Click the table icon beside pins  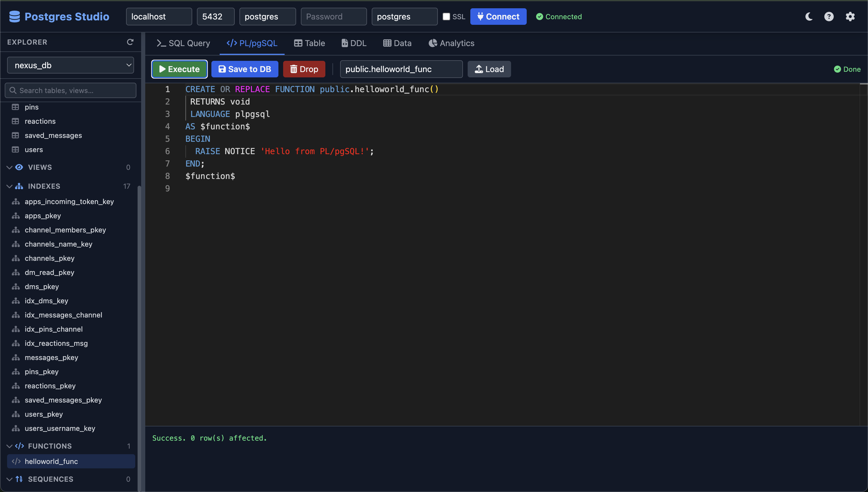(16, 107)
